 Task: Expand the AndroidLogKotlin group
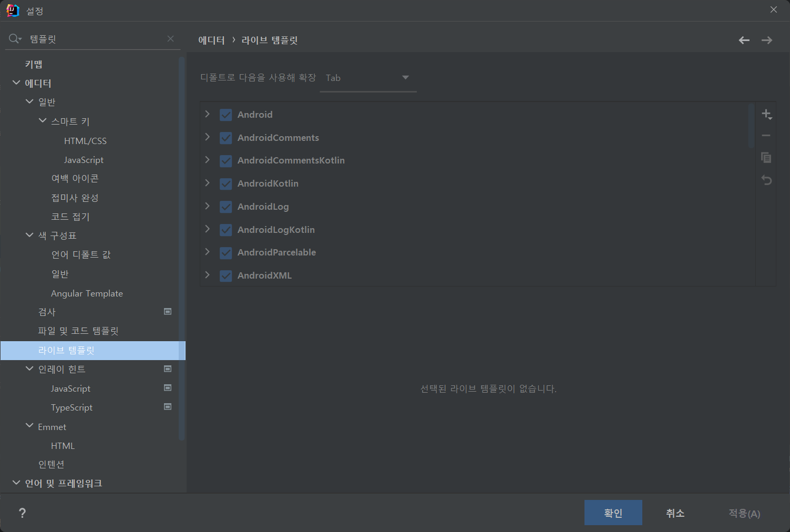pyautogui.click(x=207, y=229)
